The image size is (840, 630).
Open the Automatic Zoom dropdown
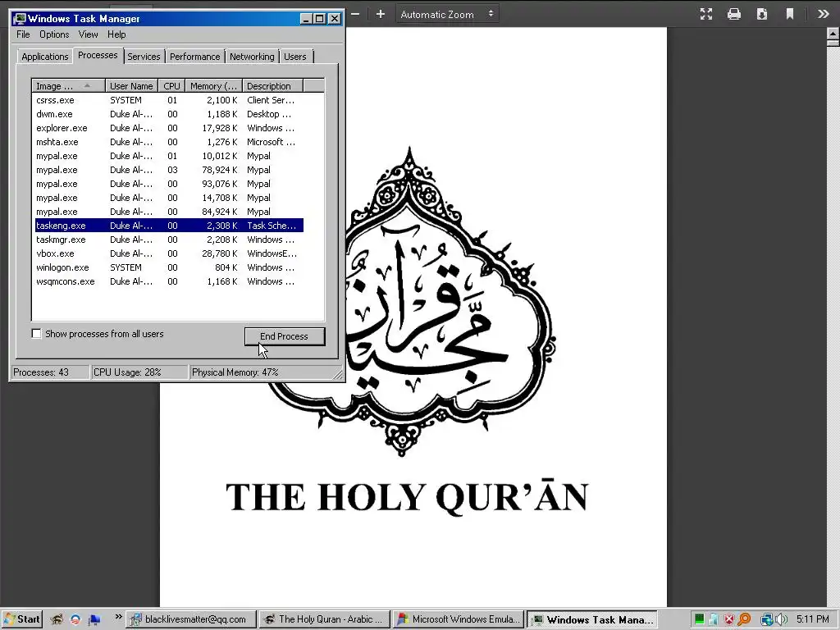[447, 15]
